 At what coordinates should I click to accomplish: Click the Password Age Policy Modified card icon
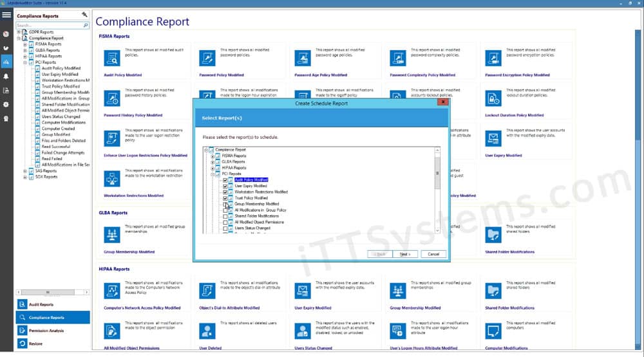[x=302, y=59]
